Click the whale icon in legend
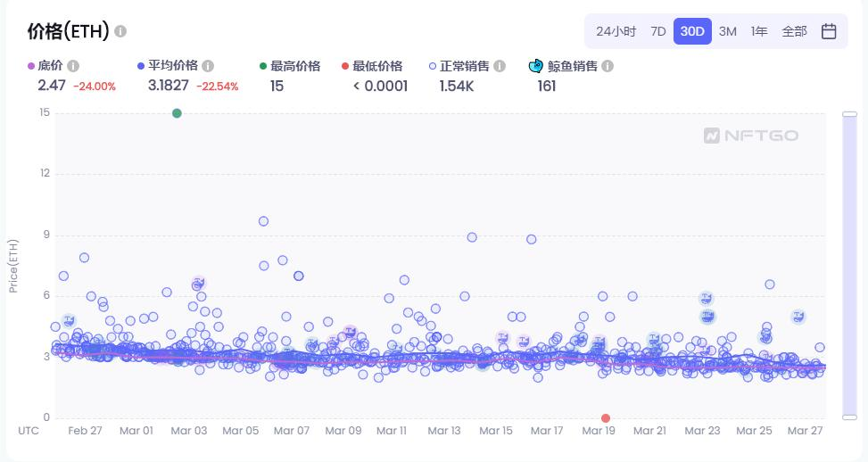Image resolution: width=868 pixels, height=462 pixels. [535, 66]
